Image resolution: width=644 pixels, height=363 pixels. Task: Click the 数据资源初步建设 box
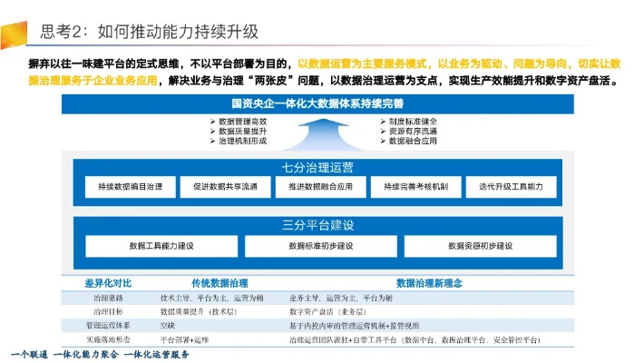tap(480, 246)
